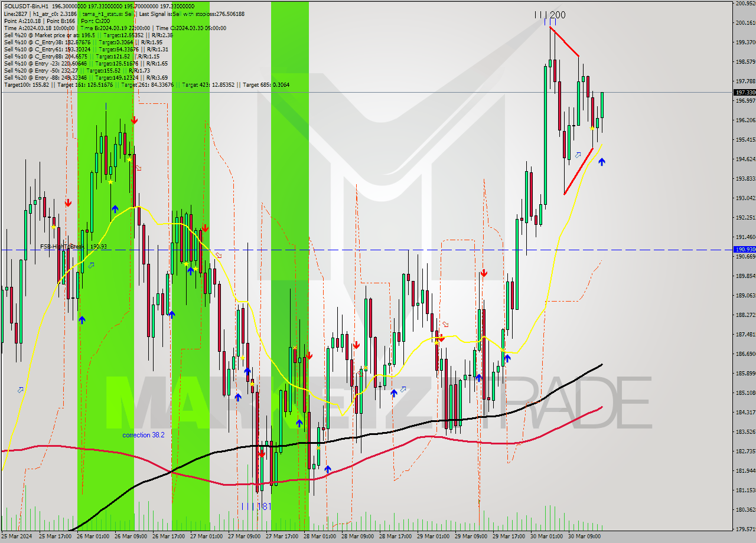Click the 195.415 price axis label

(x=745, y=139)
